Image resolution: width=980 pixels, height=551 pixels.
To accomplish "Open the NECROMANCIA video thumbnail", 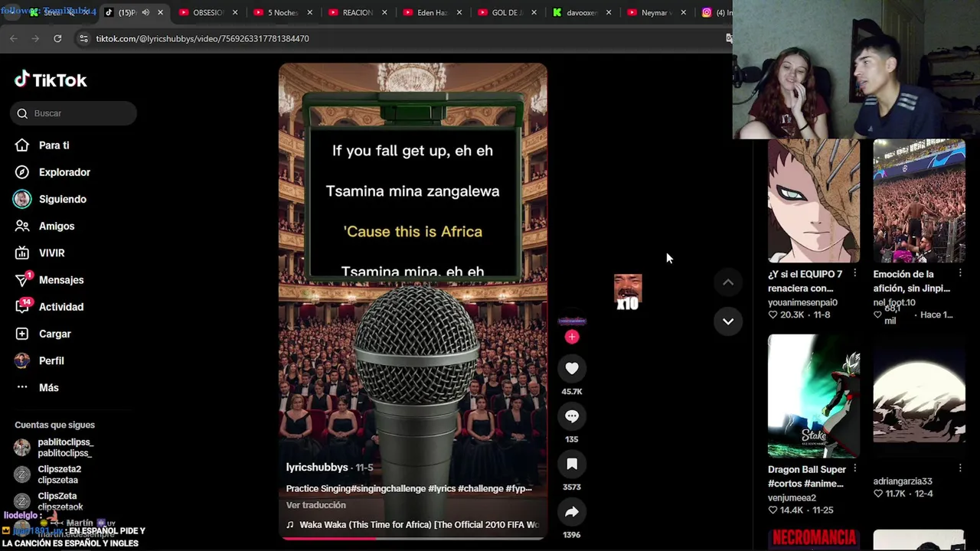I will click(814, 540).
